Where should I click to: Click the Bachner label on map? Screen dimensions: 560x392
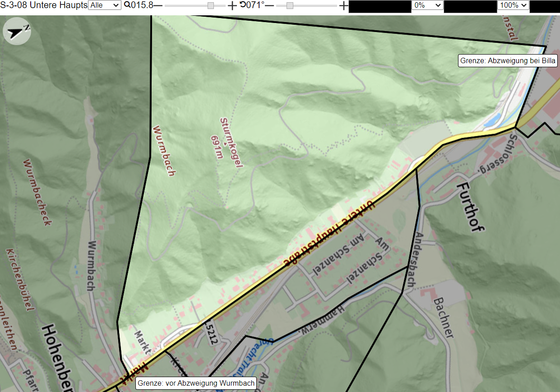pos(443,318)
